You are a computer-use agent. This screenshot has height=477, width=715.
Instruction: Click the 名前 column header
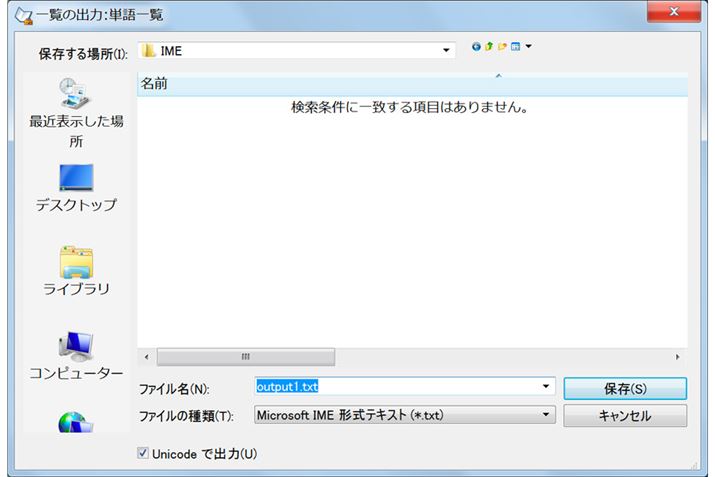coord(412,84)
